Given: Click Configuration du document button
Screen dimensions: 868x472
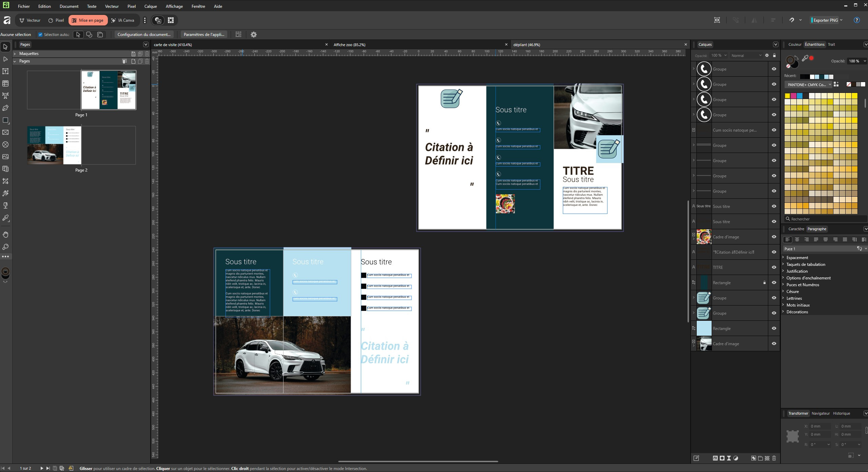Looking at the screenshot, I should pos(144,35).
